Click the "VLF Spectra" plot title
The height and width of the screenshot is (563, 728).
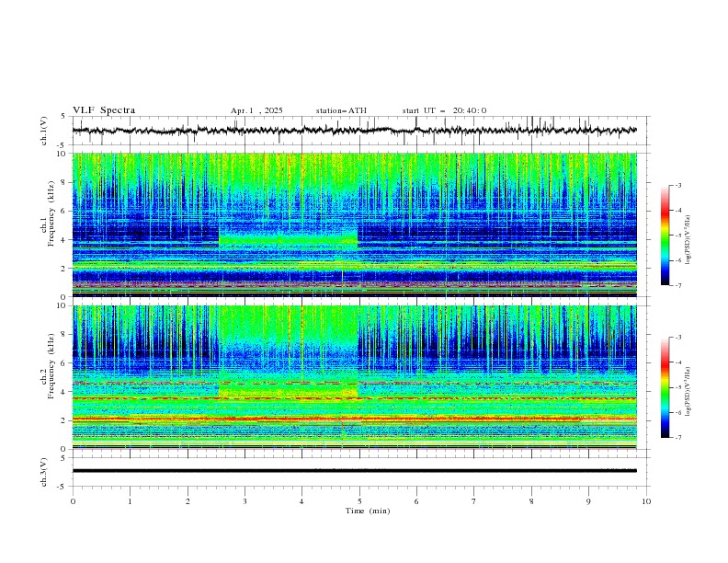click(x=104, y=110)
